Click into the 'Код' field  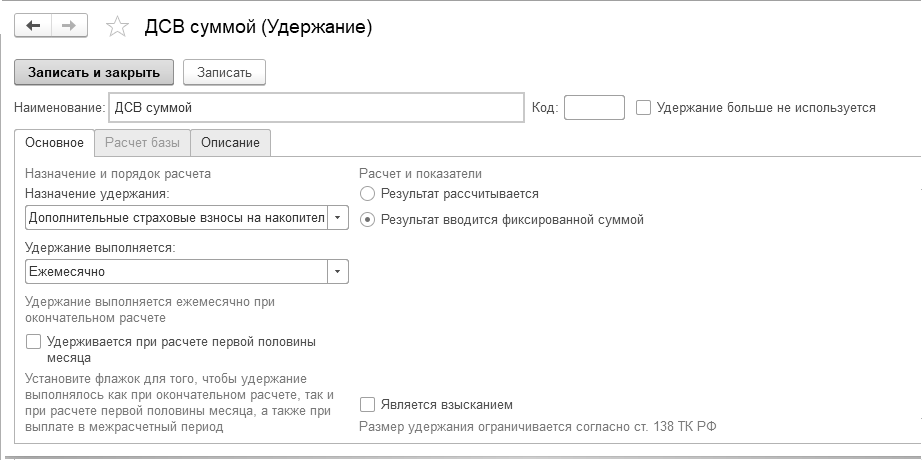(x=594, y=107)
